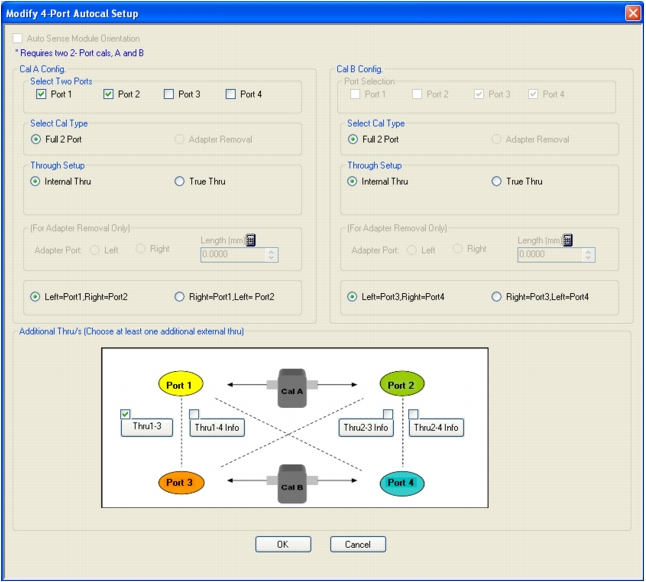Click 'Additional Thru/s' group label
The image size is (646, 582).
[x=131, y=331]
